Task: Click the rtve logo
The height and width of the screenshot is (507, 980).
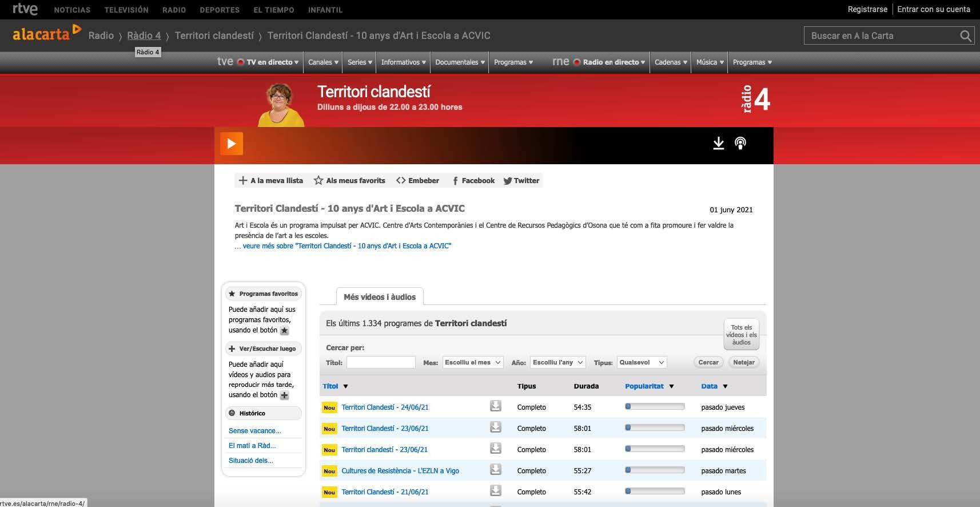Action: [x=25, y=9]
